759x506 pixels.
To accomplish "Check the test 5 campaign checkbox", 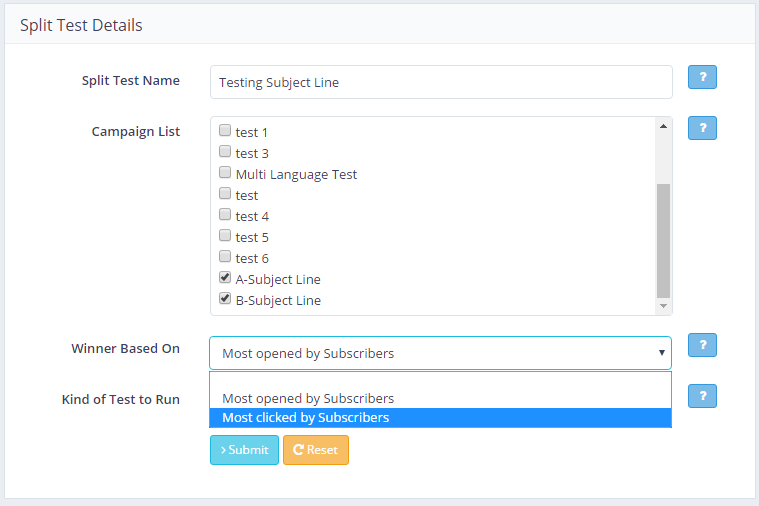I will click(225, 237).
